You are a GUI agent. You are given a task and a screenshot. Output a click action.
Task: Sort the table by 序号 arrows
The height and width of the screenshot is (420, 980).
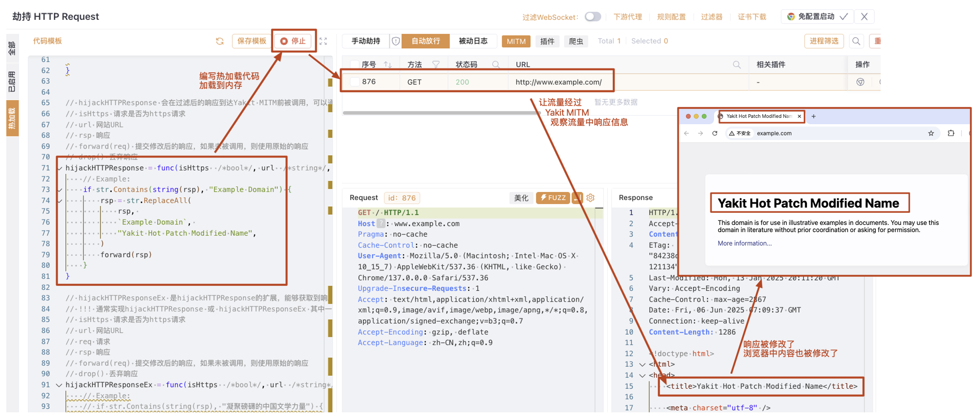[387, 65]
